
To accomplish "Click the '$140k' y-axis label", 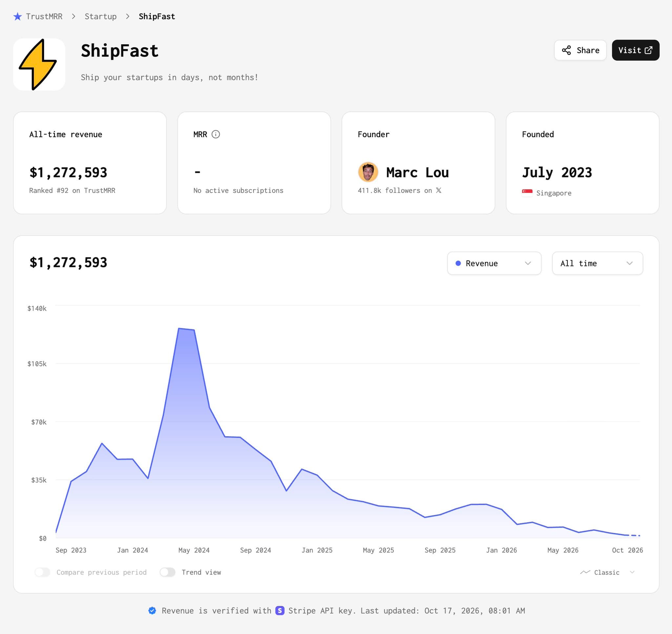I will (37, 308).
